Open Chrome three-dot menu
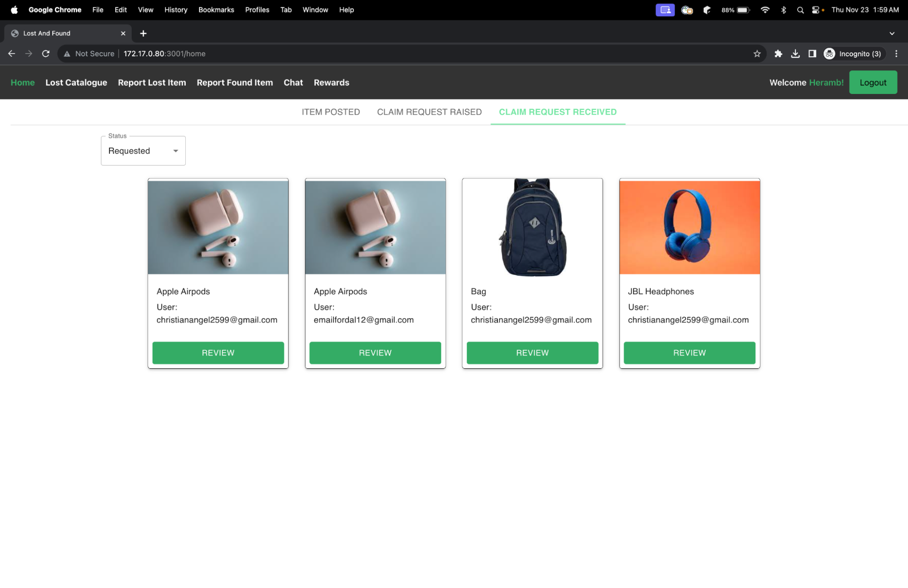This screenshot has height=588, width=908. click(896, 54)
